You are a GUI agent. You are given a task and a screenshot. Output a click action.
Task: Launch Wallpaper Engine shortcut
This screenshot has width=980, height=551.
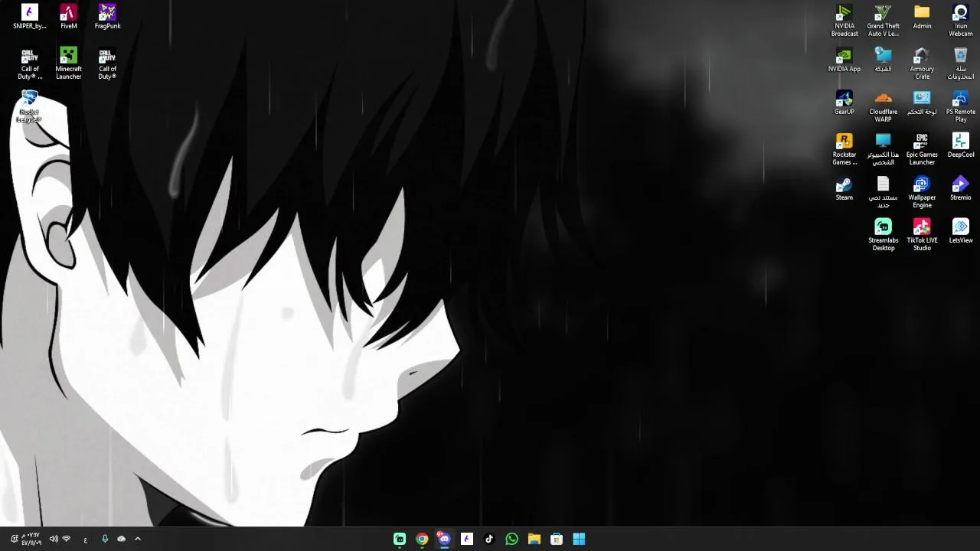click(x=922, y=192)
